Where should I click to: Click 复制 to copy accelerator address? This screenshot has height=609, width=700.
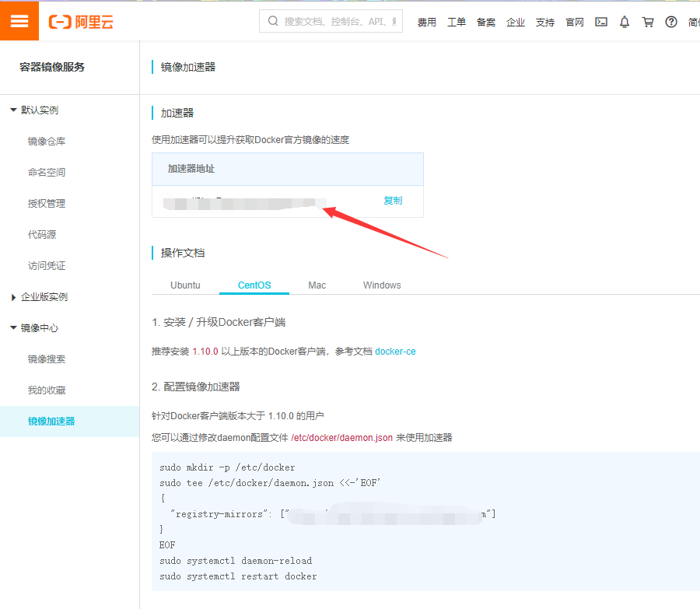(393, 201)
